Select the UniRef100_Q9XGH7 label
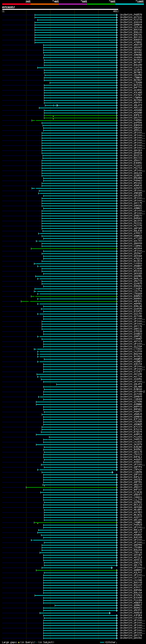Image resolution: width=146 pixels, height=644 pixels. pyautogui.click(x=131, y=48)
